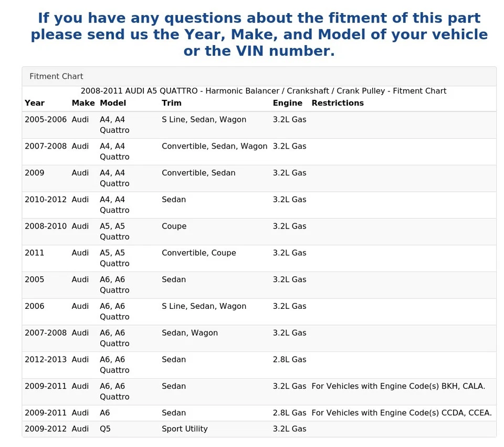Click the Make column header

pyautogui.click(x=83, y=103)
